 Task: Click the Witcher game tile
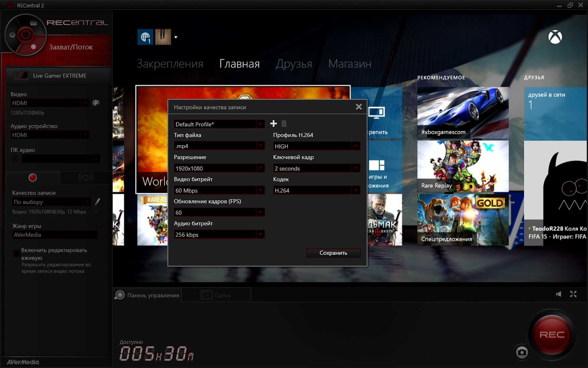(x=385, y=219)
